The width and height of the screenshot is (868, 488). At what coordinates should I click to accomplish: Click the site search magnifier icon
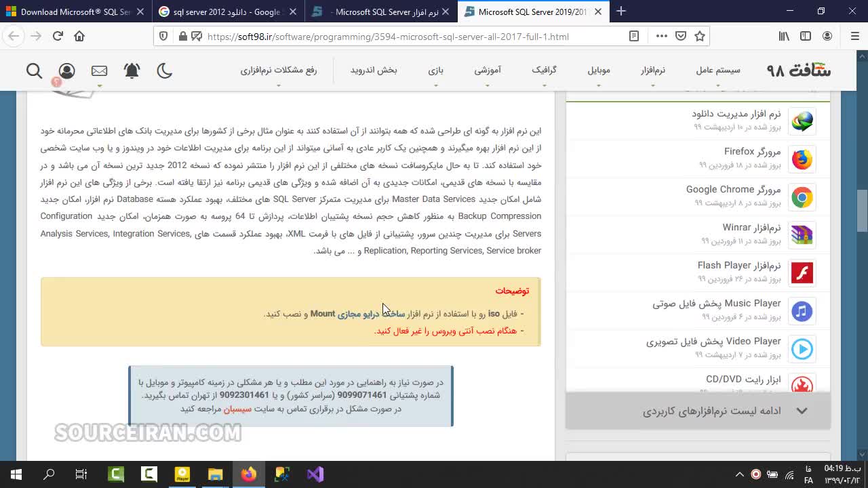pyautogui.click(x=34, y=70)
